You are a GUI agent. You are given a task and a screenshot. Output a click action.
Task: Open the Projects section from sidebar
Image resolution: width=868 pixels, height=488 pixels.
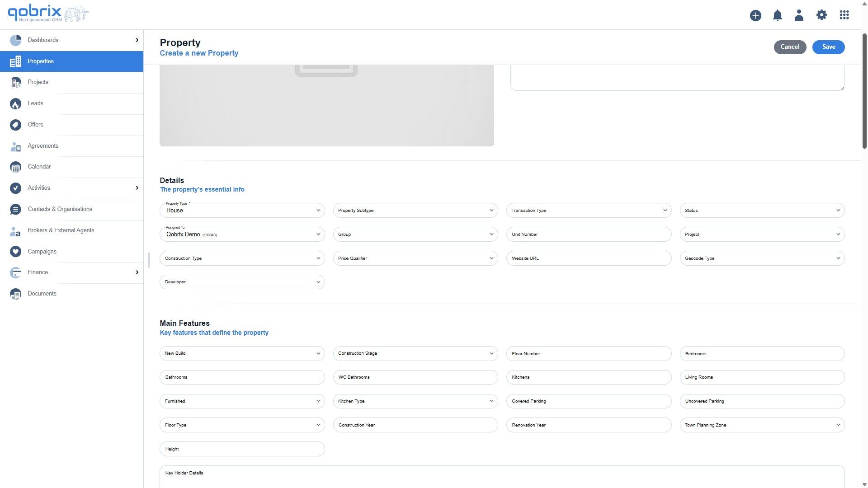pos(38,82)
